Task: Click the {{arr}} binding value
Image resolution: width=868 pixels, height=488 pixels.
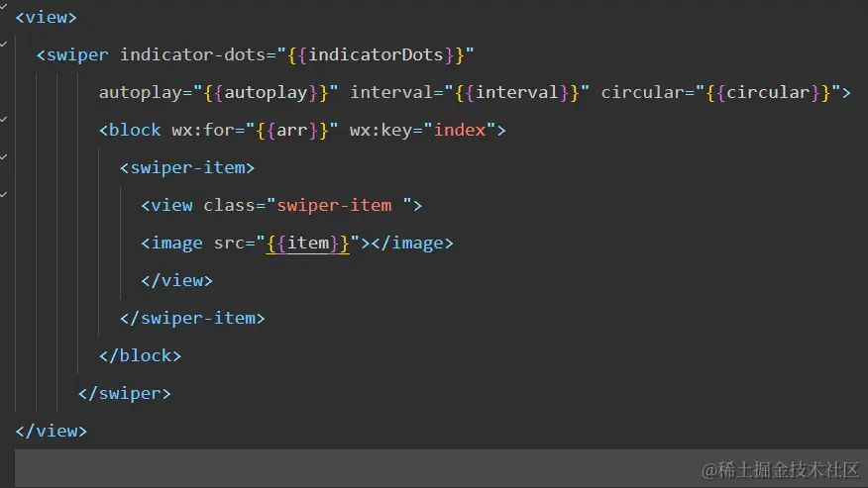Action: (291, 130)
